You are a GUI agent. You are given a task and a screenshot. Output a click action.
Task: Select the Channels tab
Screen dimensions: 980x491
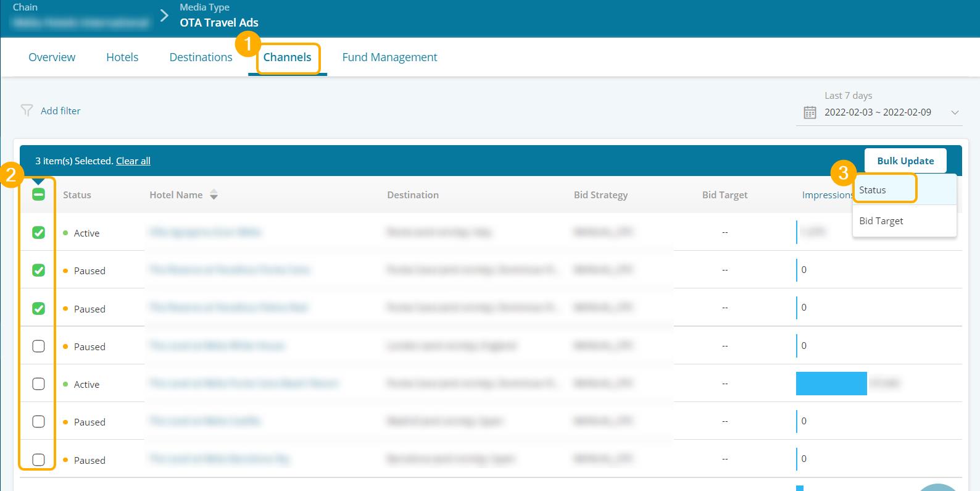[288, 57]
